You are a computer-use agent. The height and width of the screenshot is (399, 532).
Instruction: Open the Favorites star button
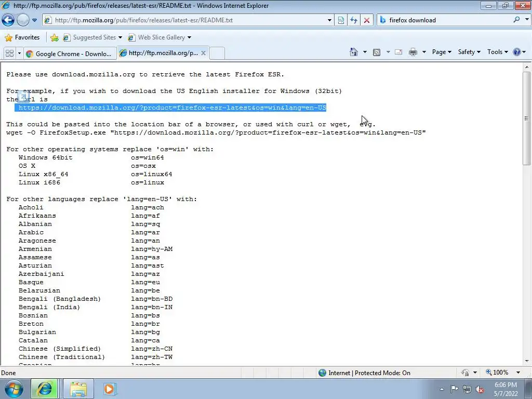click(x=22, y=37)
